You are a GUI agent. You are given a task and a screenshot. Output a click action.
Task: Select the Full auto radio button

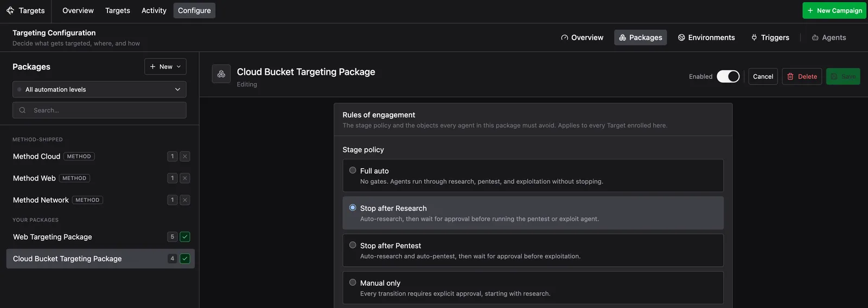(x=353, y=170)
